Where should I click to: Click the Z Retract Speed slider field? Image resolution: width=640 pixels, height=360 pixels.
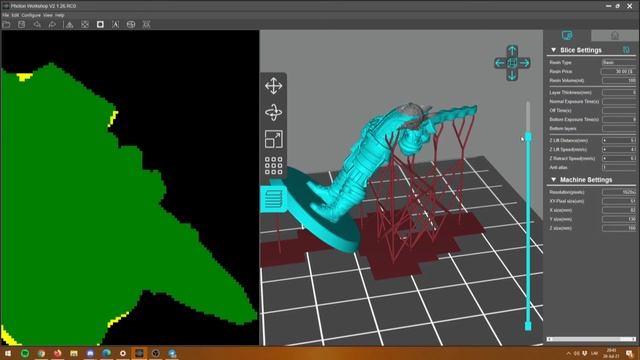pos(619,158)
